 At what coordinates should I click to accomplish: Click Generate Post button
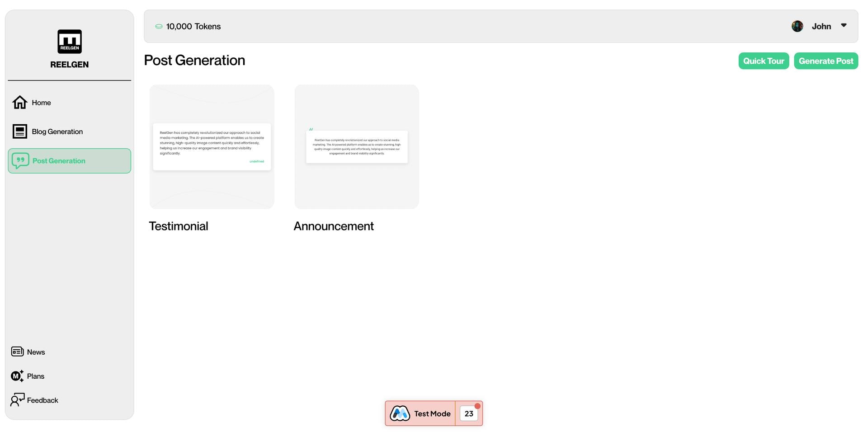pos(826,61)
